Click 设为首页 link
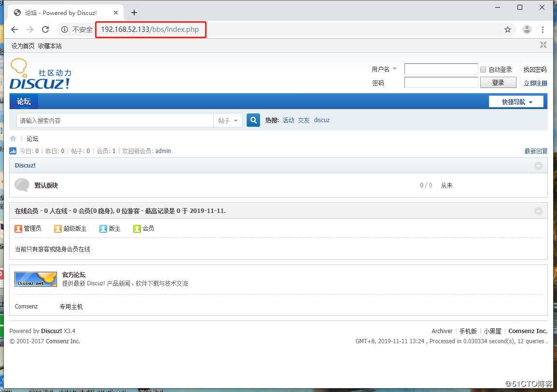The width and height of the screenshot is (557, 392). pos(23,46)
